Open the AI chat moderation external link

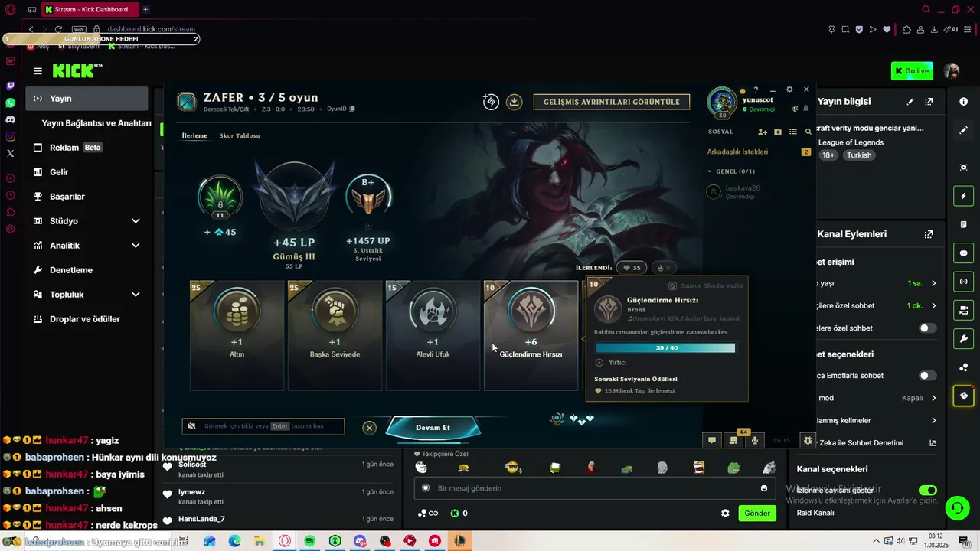[x=933, y=442]
